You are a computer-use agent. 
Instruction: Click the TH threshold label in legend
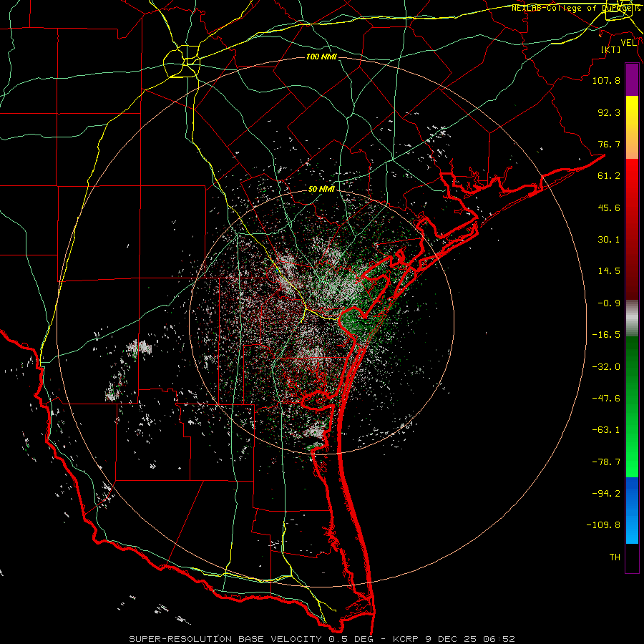point(615,557)
